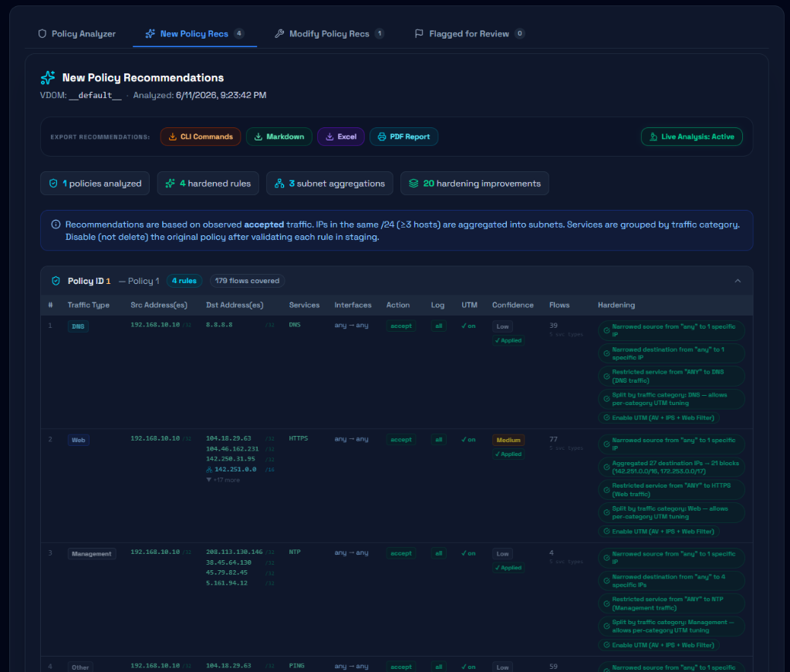Click the Web traffic type tag
This screenshot has height=672, width=790.
(x=79, y=441)
